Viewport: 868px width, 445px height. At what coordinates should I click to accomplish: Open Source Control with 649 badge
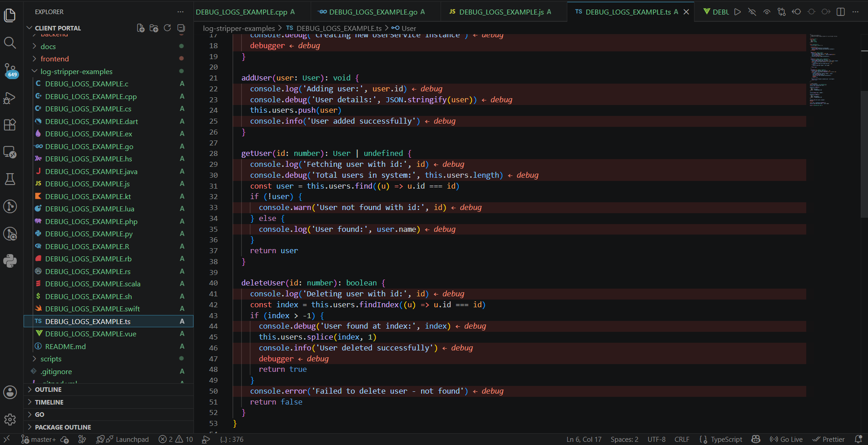(10, 70)
